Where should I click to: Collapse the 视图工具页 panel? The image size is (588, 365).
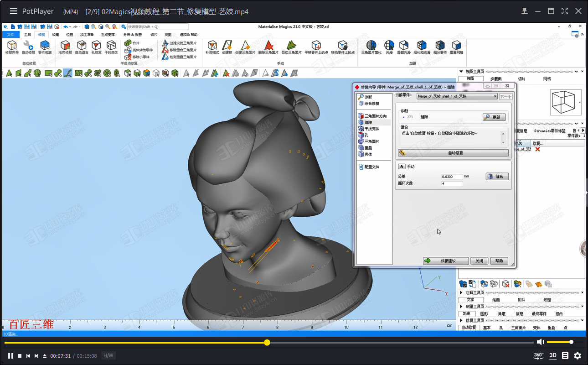point(461,71)
